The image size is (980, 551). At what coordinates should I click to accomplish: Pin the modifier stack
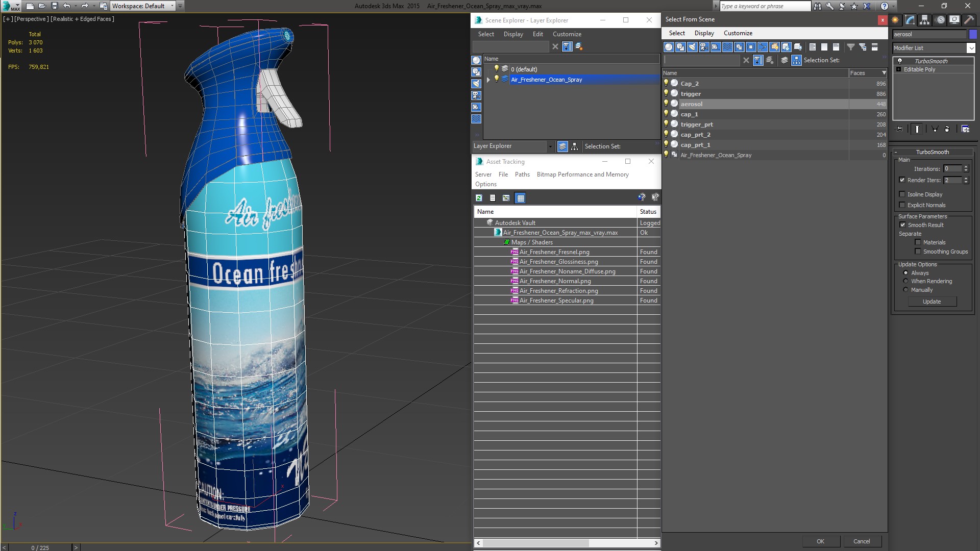tap(899, 129)
